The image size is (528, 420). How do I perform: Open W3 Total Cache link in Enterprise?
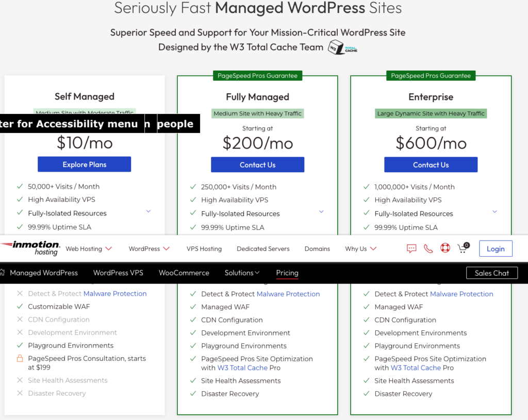416,368
